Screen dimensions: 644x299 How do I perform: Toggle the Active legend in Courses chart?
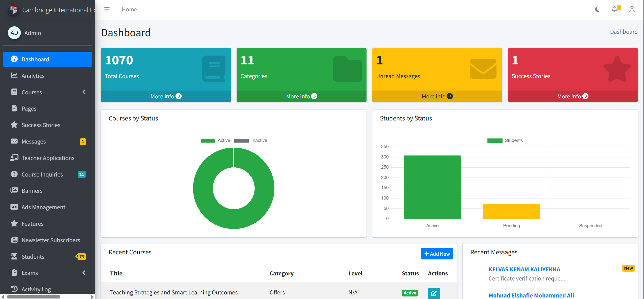click(215, 140)
